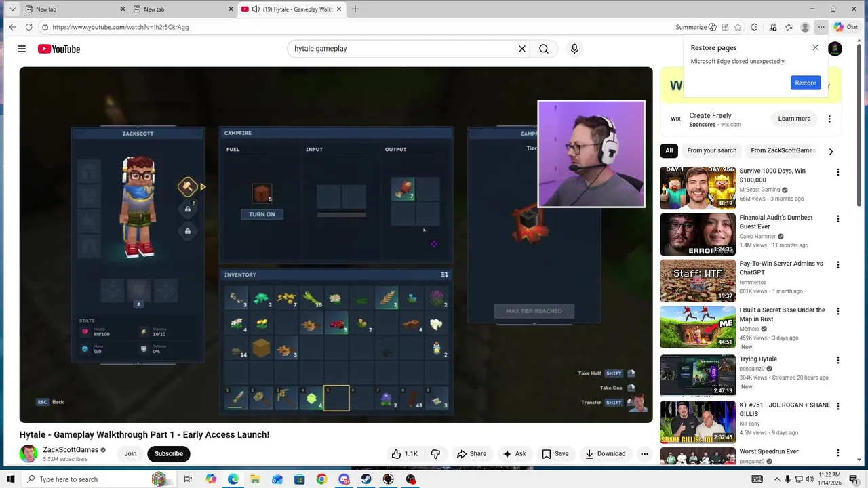Subscribe to ZackScottGames
868x488 pixels.
point(169,454)
